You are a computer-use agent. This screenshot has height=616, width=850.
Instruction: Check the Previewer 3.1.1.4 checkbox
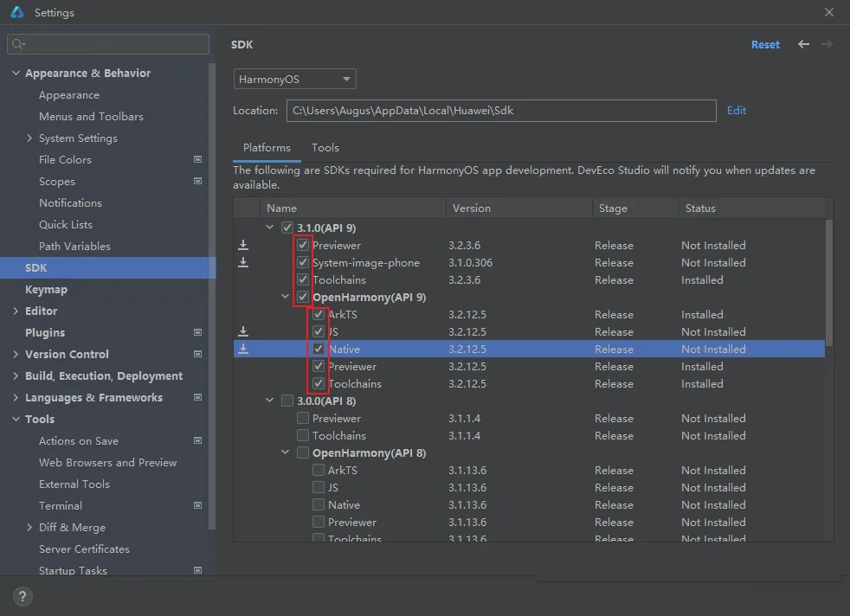(303, 418)
